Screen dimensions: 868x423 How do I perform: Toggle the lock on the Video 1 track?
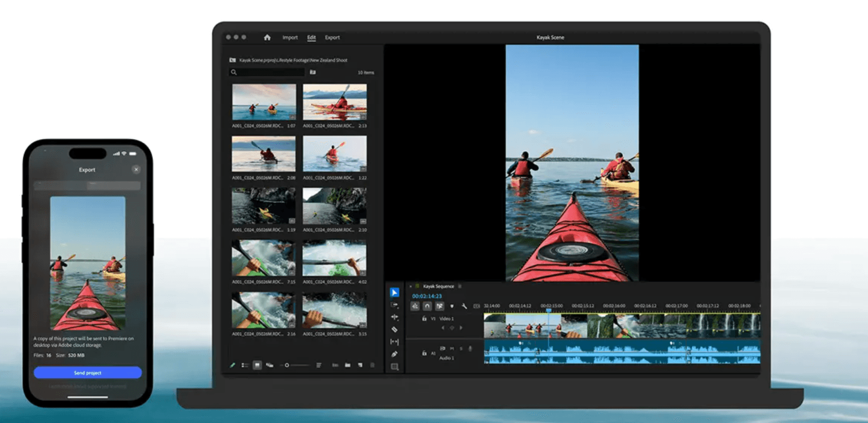(x=424, y=319)
